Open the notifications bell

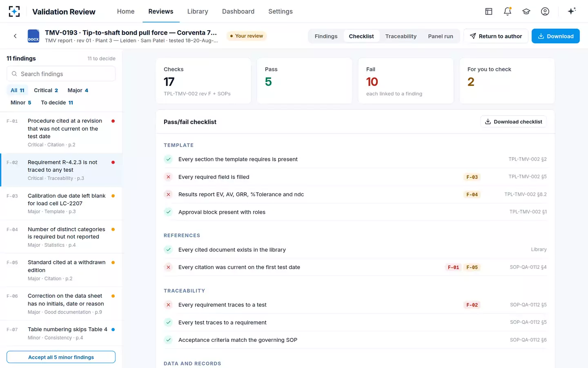[x=508, y=11]
